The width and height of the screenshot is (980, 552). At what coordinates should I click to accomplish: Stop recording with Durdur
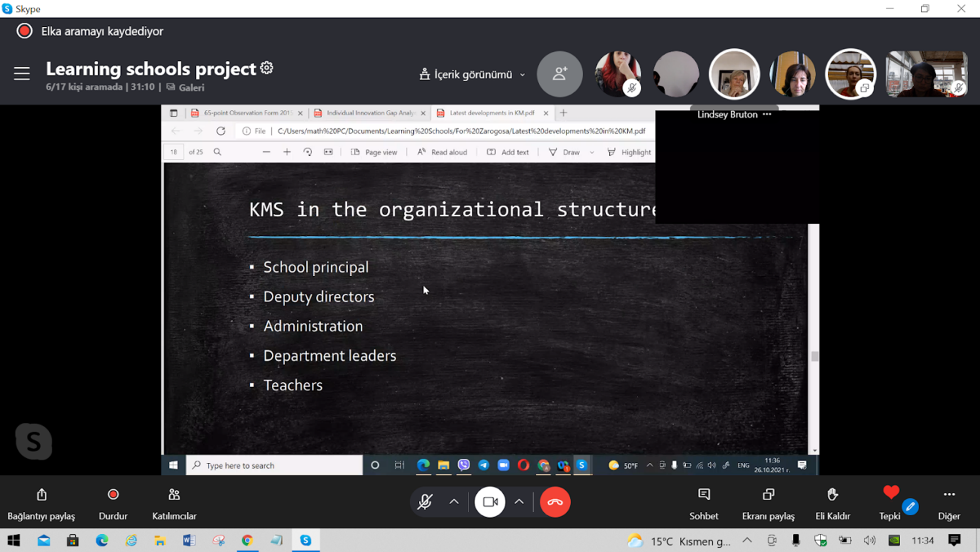pos(113,495)
